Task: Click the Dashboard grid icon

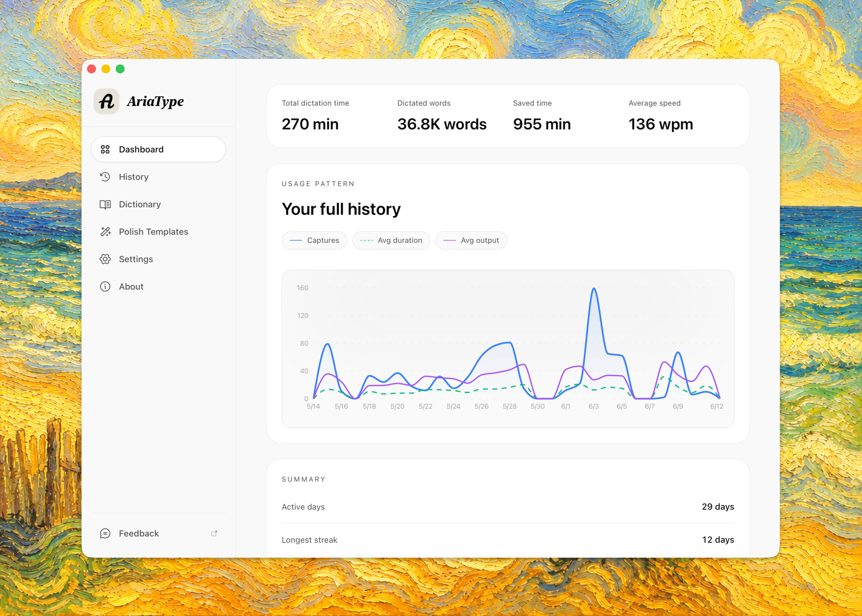Action: [105, 149]
